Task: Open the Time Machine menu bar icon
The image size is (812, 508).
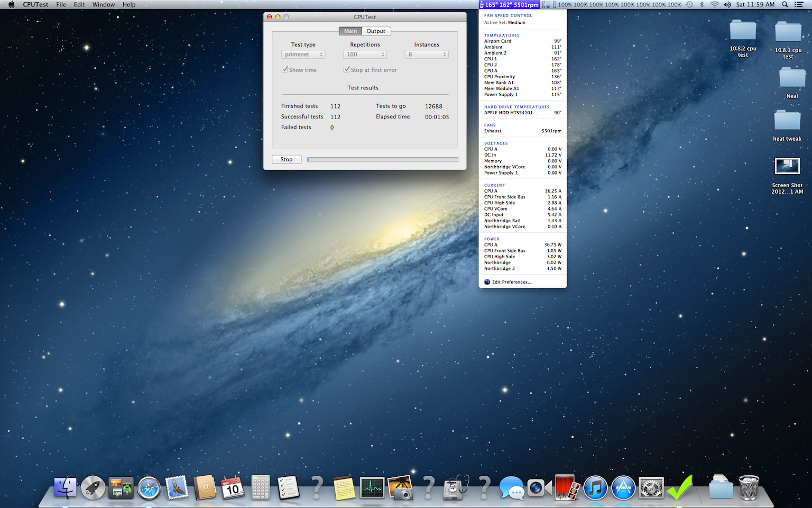Action: coord(689,5)
